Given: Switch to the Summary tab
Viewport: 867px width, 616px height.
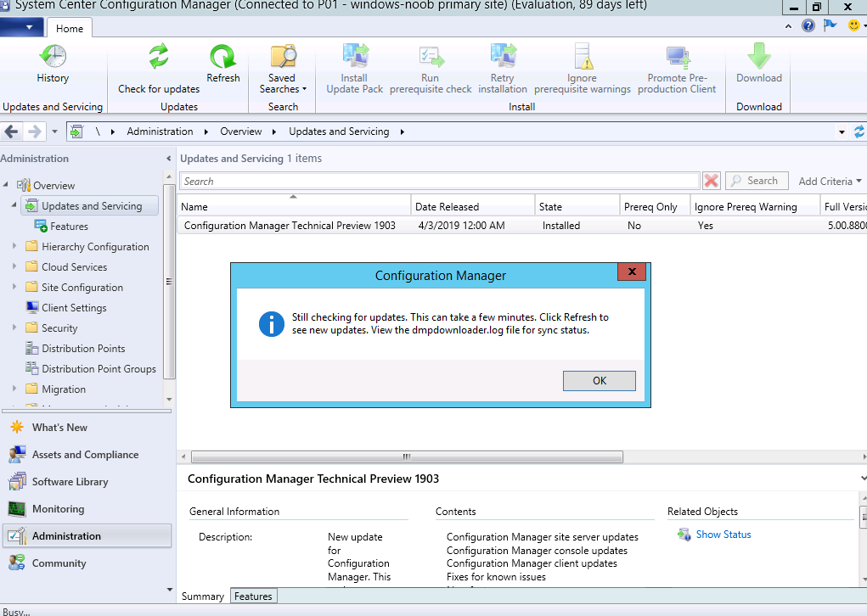Looking at the screenshot, I should click(x=202, y=596).
